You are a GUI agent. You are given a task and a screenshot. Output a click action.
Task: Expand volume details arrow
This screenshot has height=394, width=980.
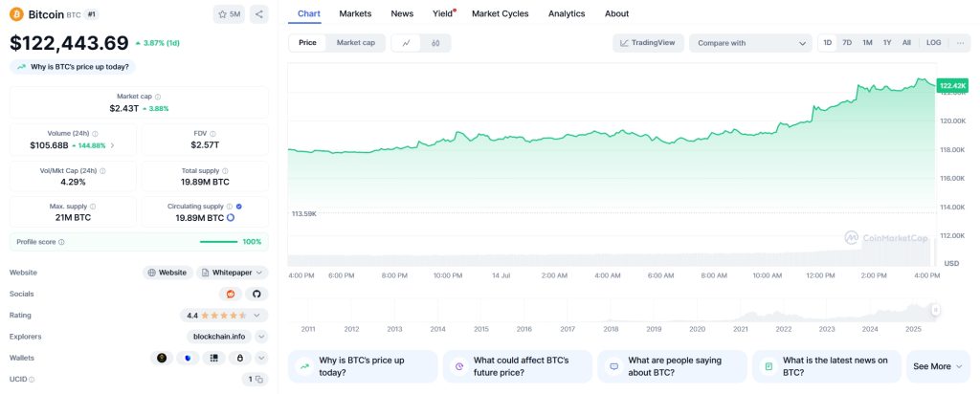pos(113,145)
